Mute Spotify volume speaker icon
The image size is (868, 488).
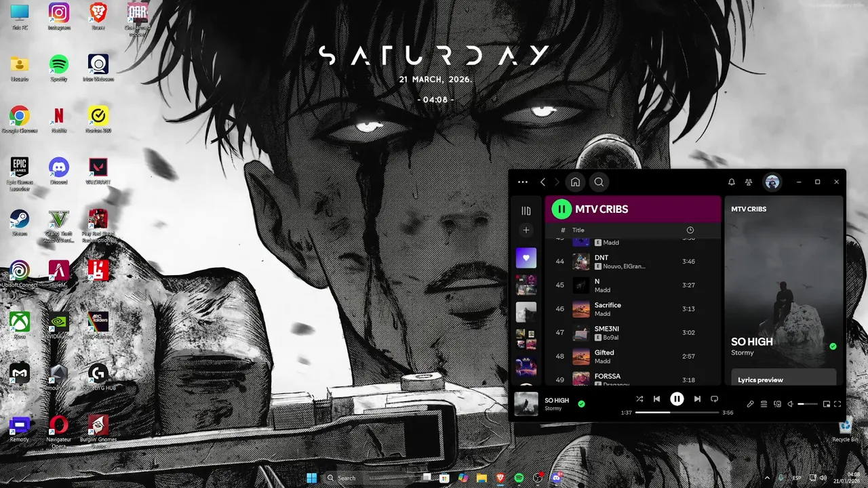(x=790, y=404)
